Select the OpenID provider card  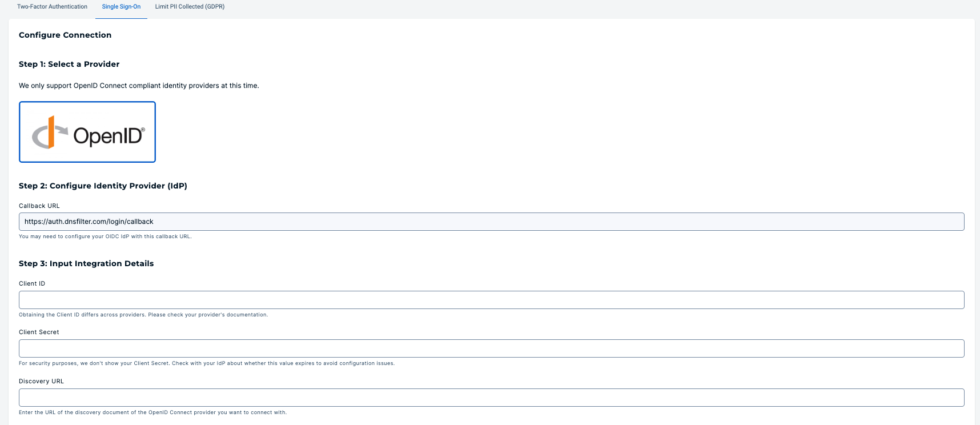click(x=87, y=132)
